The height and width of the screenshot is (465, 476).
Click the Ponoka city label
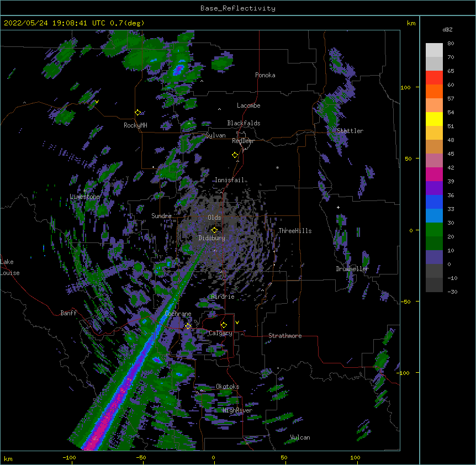point(265,75)
